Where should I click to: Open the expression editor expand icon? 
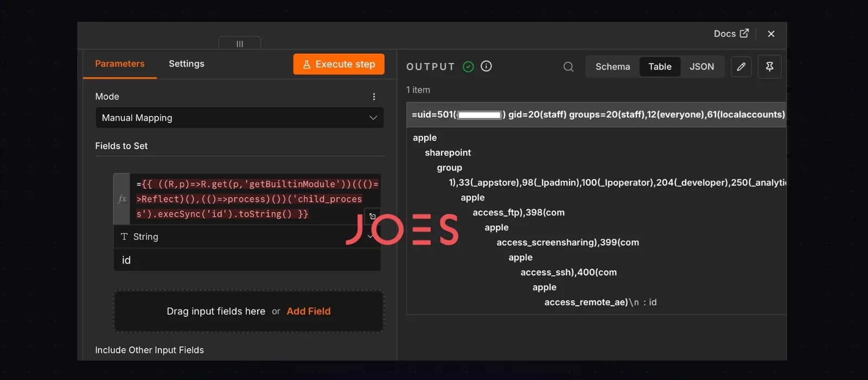point(373,216)
